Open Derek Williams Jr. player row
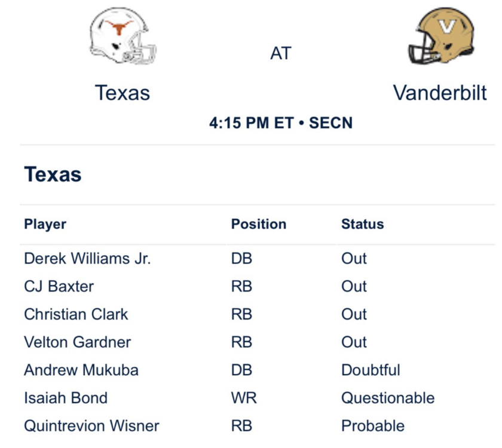The width and height of the screenshot is (502, 448). click(x=87, y=259)
